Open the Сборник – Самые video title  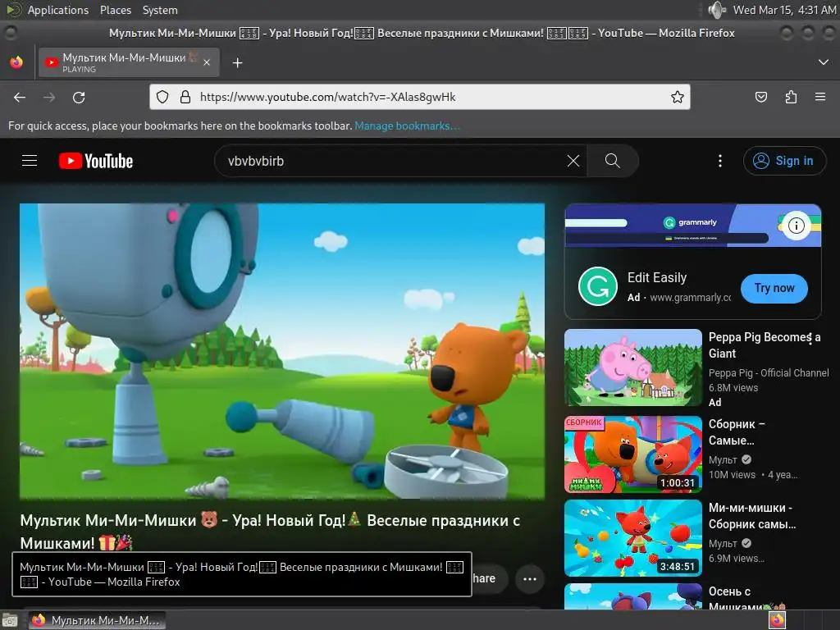[737, 431]
